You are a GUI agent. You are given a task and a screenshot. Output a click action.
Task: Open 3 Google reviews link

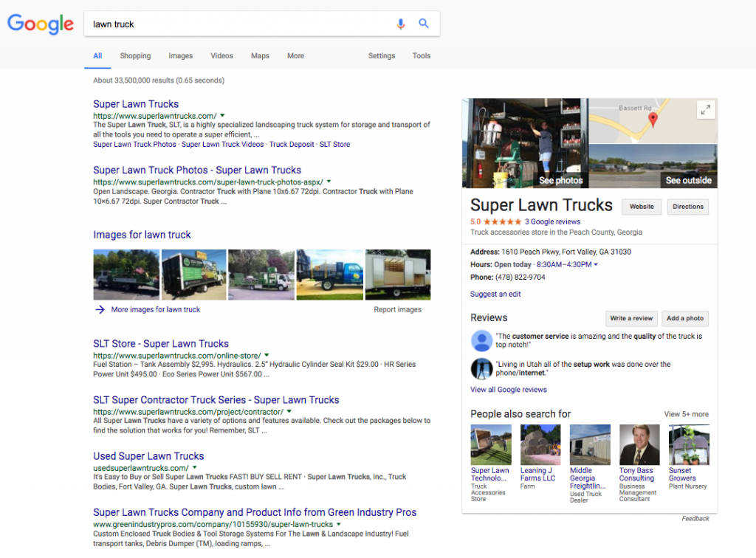pyautogui.click(x=552, y=221)
